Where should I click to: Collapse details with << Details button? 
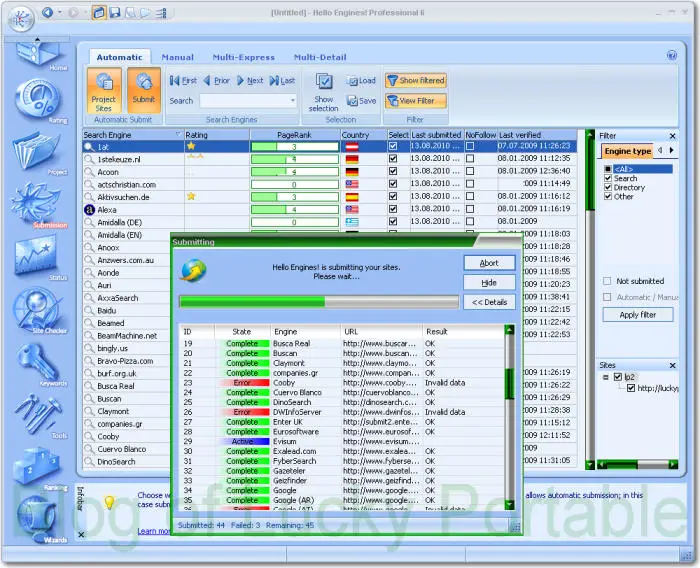pos(489,302)
